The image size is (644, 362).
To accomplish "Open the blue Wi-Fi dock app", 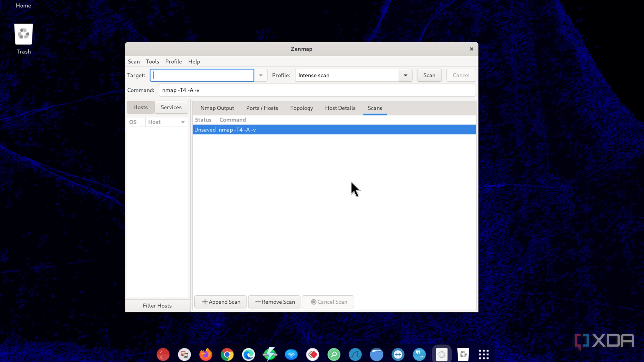I will (x=291, y=354).
